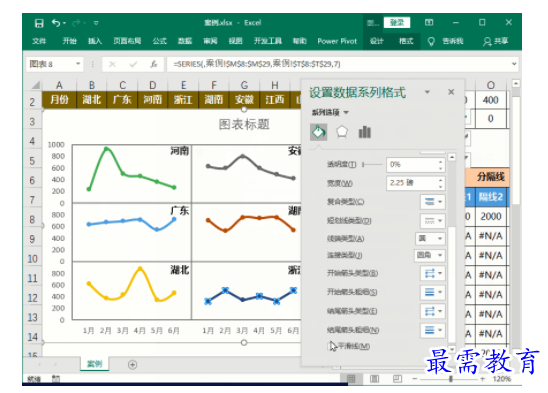Switch to the 设计 chart tools tab
The image size is (548, 393).
pyautogui.click(x=376, y=41)
